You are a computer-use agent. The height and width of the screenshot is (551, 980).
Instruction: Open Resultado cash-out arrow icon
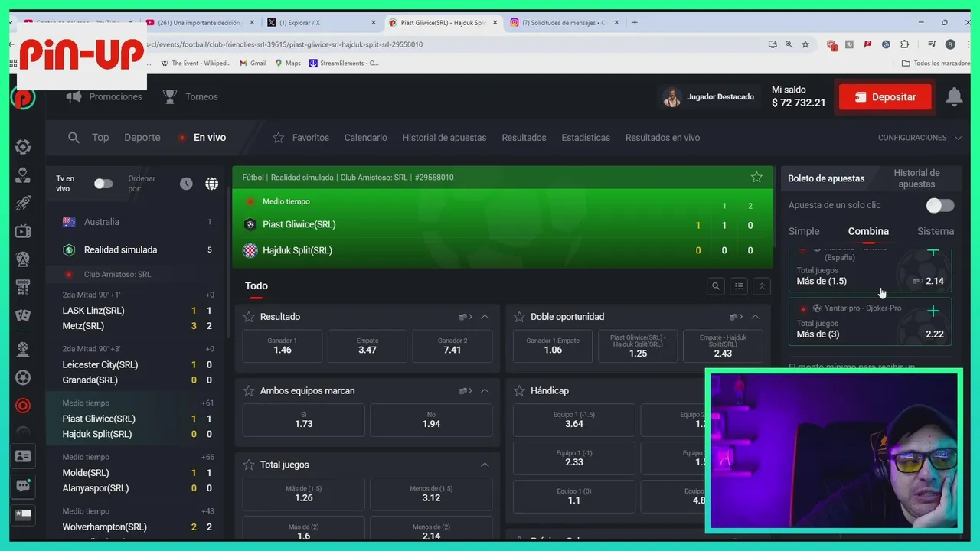(465, 317)
